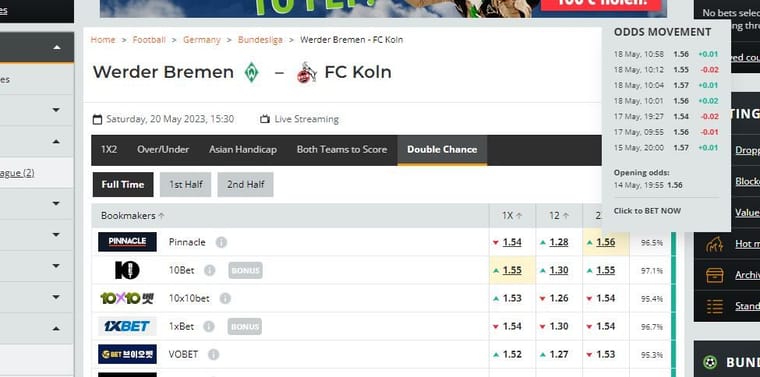Open the 10Bet info icon
The width and height of the screenshot is (760, 377).
(209, 270)
